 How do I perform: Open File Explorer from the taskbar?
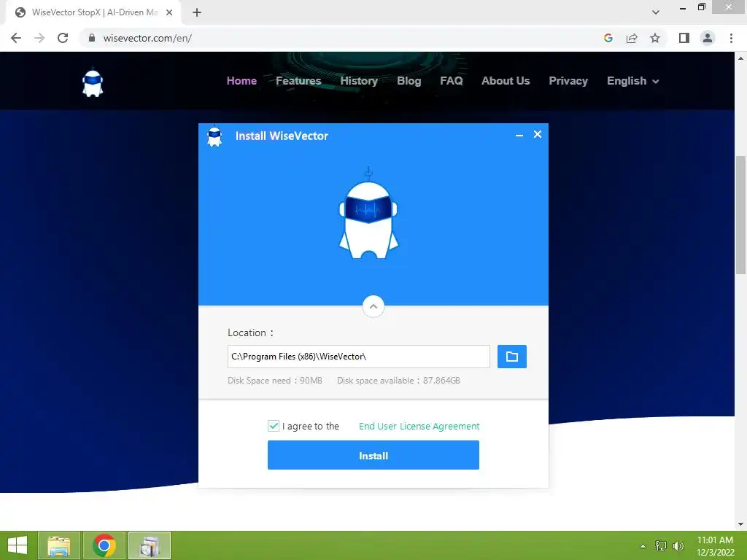pyautogui.click(x=58, y=545)
